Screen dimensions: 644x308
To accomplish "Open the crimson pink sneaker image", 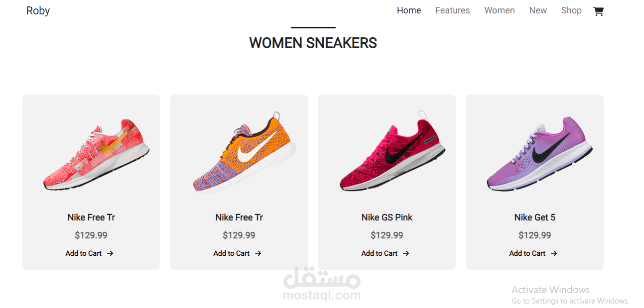I will coord(392,151).
